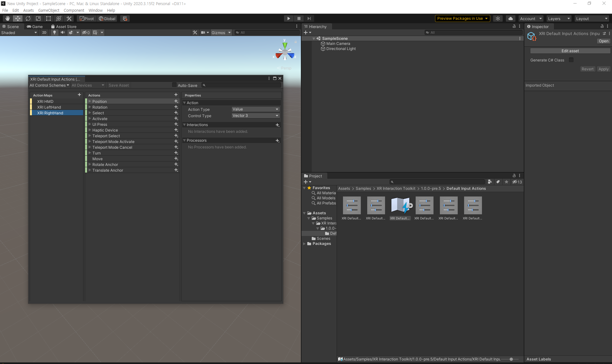
Task: Open the Window menu
Action: tap(96, 10)
